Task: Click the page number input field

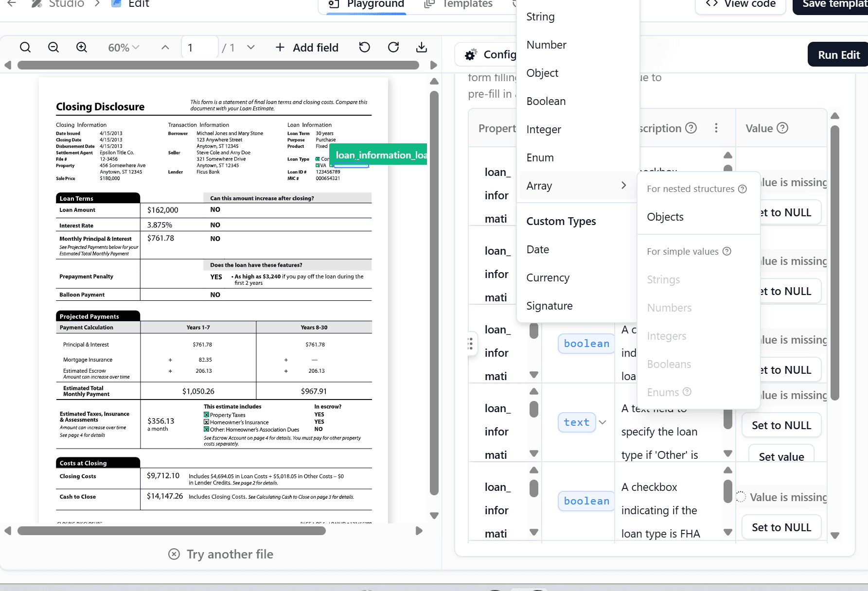Action: tap(199, 47)
